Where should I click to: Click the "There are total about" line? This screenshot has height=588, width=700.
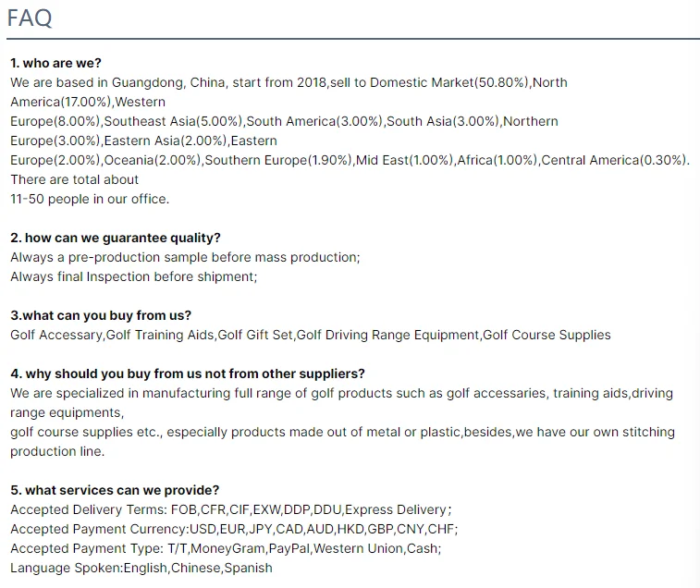[x=75, y=179]
